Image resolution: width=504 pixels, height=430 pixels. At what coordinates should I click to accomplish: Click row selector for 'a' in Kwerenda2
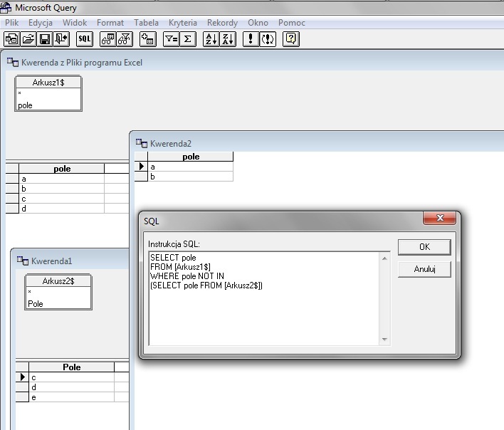pos(141,167)
